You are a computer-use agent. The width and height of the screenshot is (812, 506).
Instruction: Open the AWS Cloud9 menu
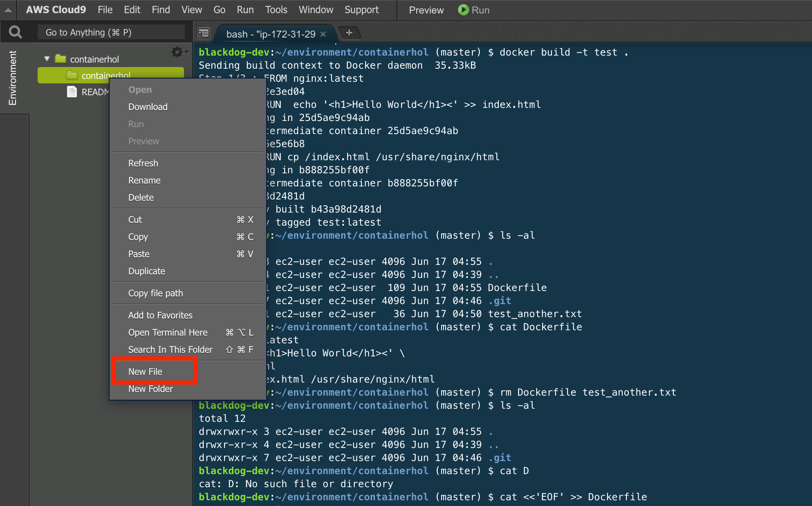(x=56, y=10)
